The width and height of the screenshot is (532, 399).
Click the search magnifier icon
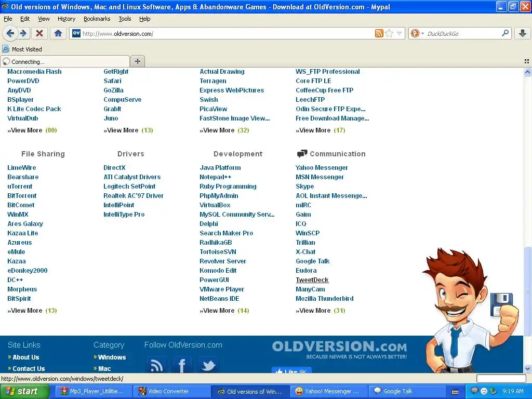point(505,33)
